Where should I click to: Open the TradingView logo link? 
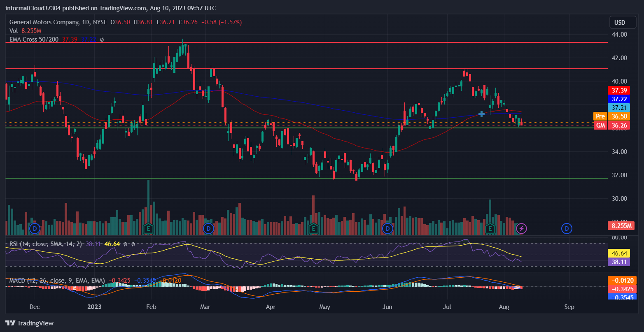click(29, 323)
